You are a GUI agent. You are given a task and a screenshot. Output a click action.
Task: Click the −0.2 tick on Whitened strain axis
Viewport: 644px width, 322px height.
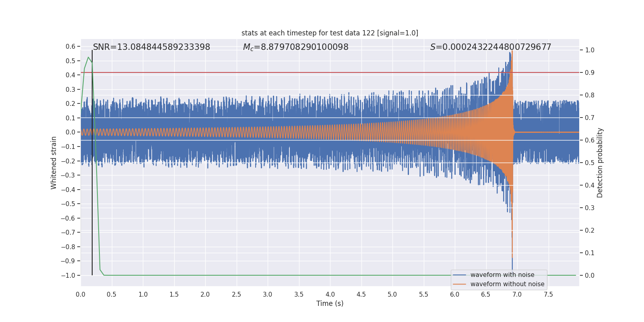coord(68,161)
